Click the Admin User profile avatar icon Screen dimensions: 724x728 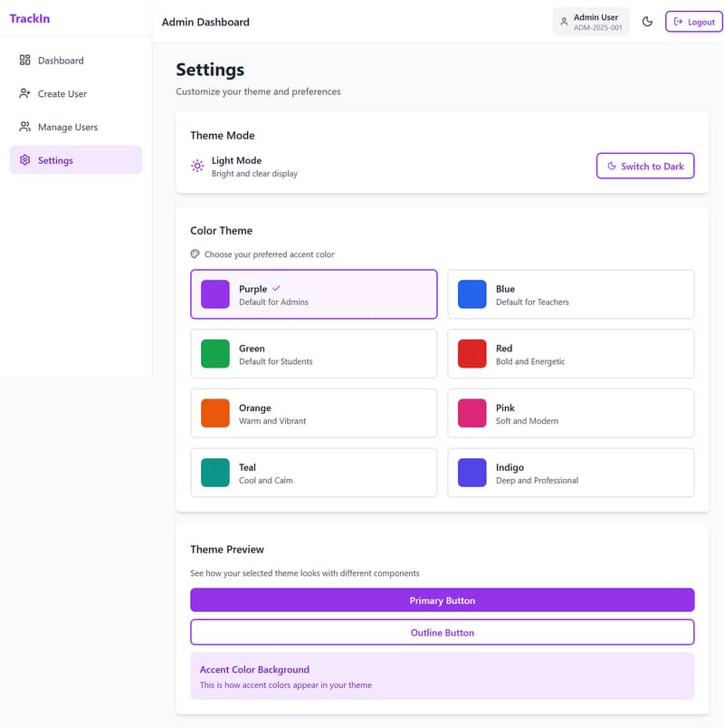pos(564,22)
